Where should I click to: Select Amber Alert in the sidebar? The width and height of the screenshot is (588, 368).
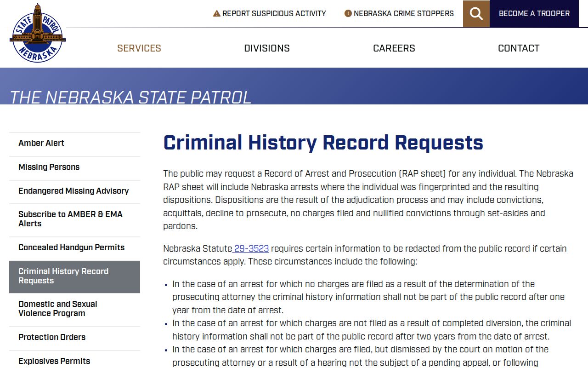point(74,143)
